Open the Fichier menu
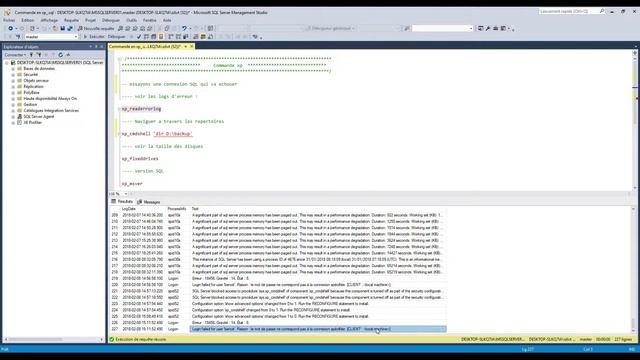The image size is (640, 360). click(9, 20)
